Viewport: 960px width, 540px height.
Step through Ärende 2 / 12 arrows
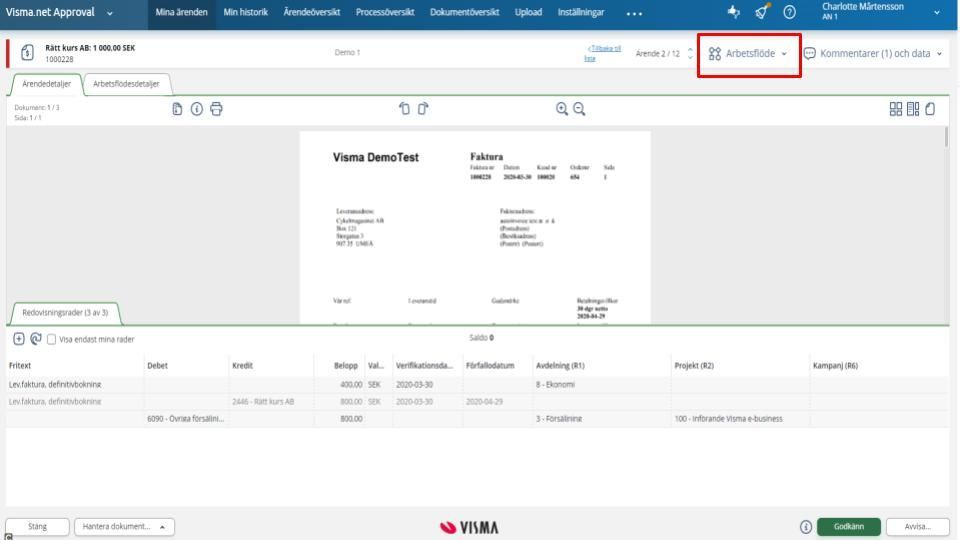pyautogui.click(x=691, y=53)
